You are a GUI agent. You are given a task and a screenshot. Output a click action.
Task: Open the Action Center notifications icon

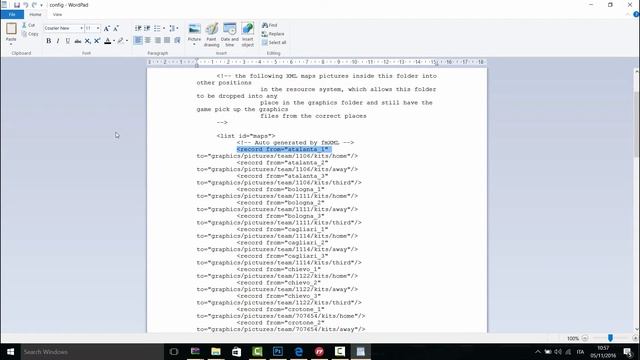[628, 351]
